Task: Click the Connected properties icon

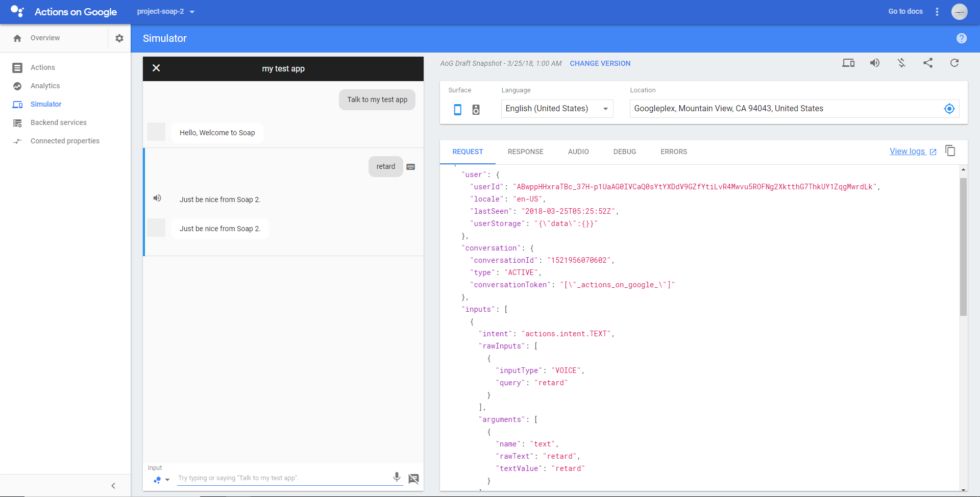Action: [17, 141]
